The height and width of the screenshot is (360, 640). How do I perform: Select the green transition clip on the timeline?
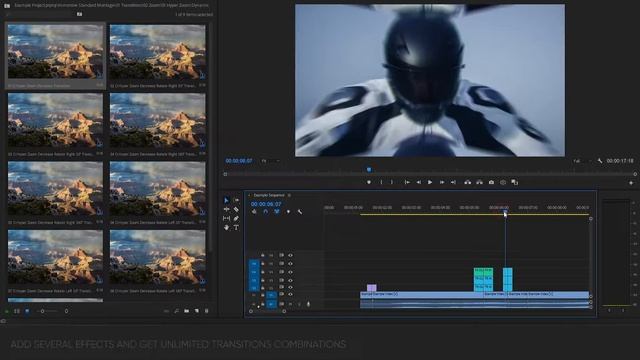(x=483, y=271)
